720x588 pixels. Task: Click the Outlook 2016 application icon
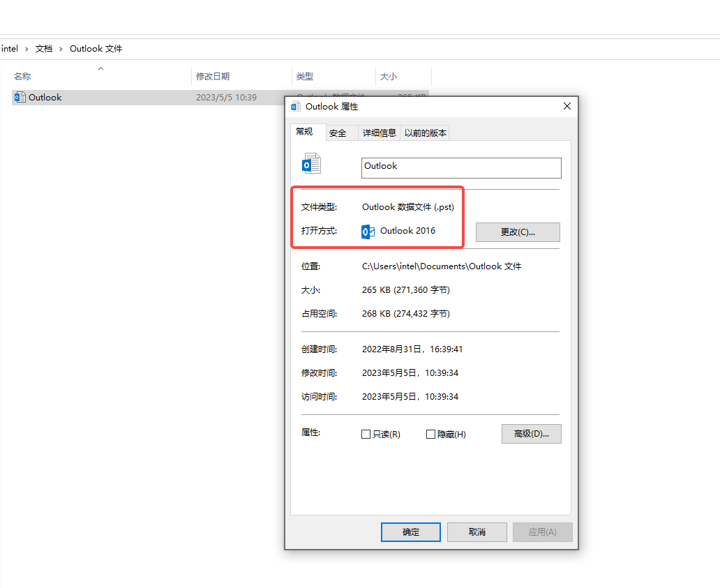[x=368, y=232]
